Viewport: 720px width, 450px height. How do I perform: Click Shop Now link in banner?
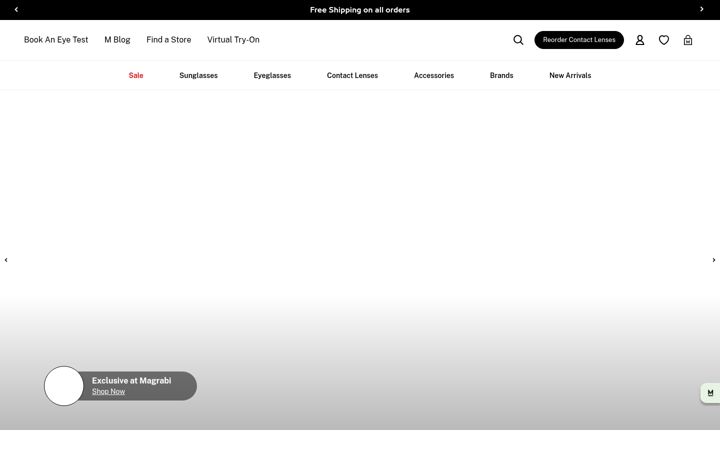[x=108, y=392]
